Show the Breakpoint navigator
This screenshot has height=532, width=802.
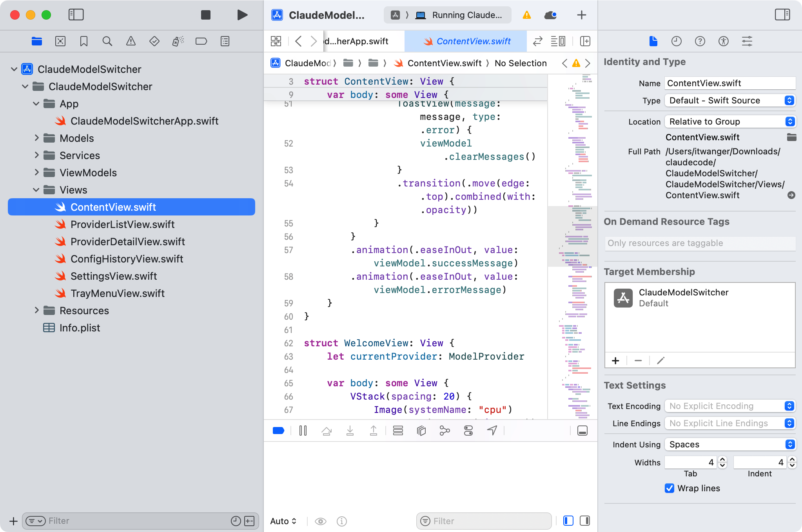pos(201,41)
